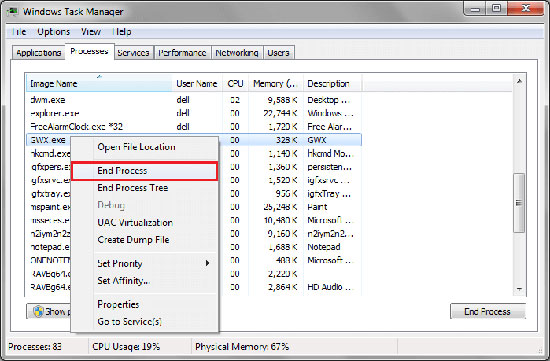Click the scrollbar down arrow
Image resolution: width=550 pixels, height=361 pixels.
(x=519, y=289)
